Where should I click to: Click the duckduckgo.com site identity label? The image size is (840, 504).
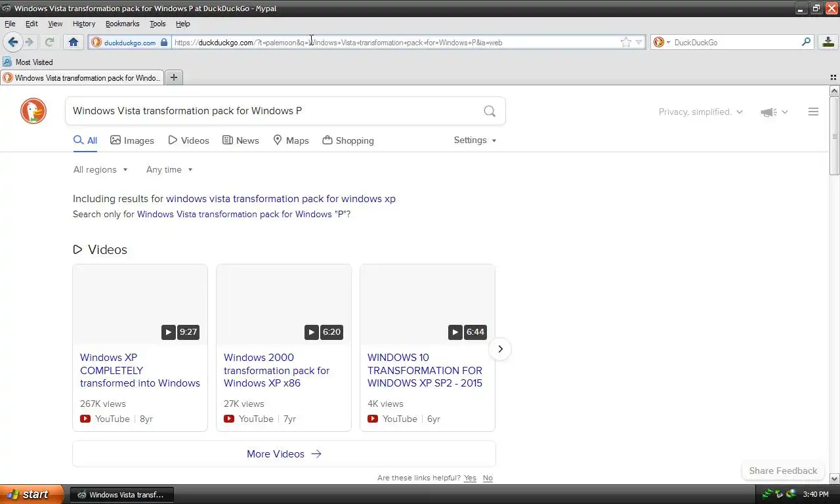(130, 43)
